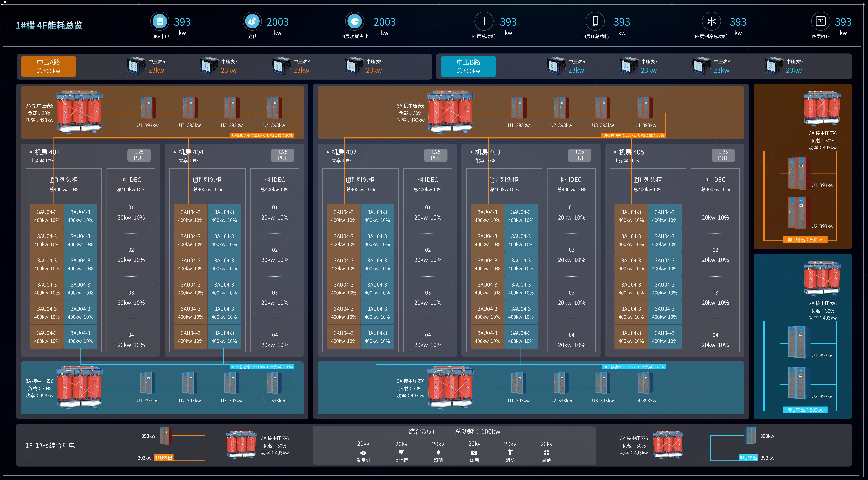Image resolution: width=868 pixels, height=480 pixels.
Task: Click blue 非U输出：500kw label
Action: pos(805,410)
